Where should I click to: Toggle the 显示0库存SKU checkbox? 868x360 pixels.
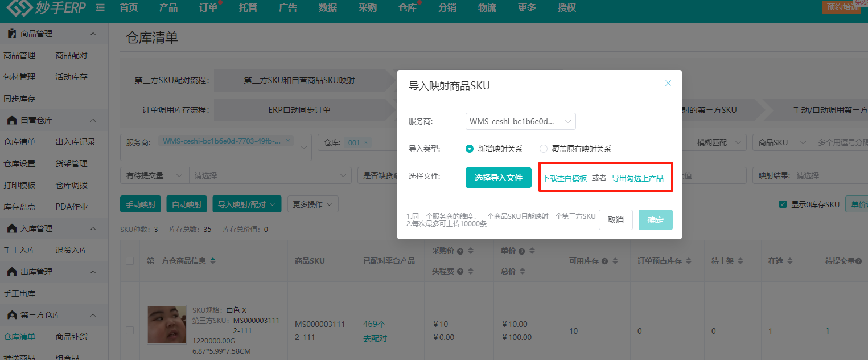783,204
